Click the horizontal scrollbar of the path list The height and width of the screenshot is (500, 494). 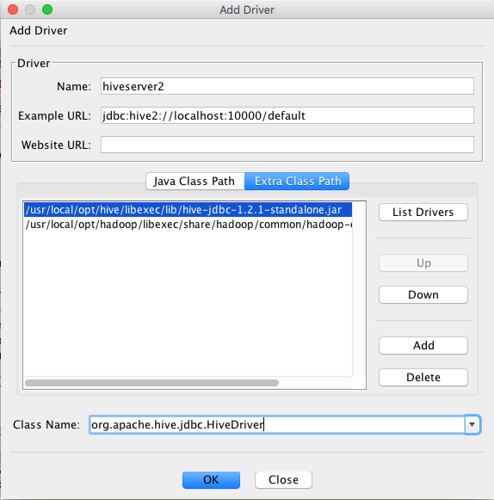click(152, 383)
